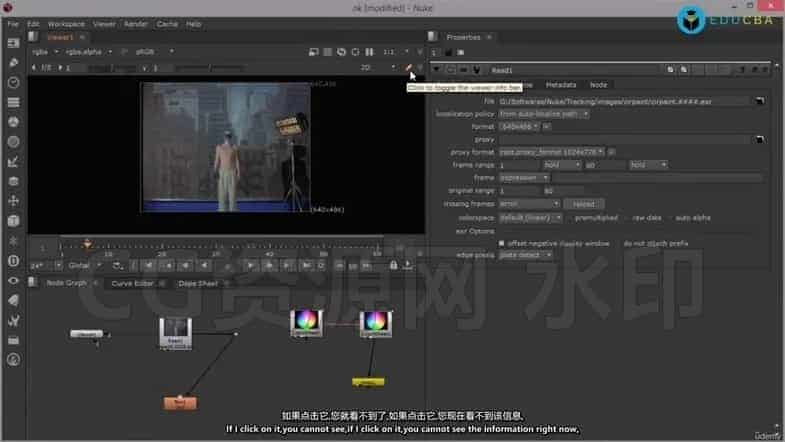Enable offset negative display window checkbox
This screenshot has width=785, height=442.
pos(502,243)
